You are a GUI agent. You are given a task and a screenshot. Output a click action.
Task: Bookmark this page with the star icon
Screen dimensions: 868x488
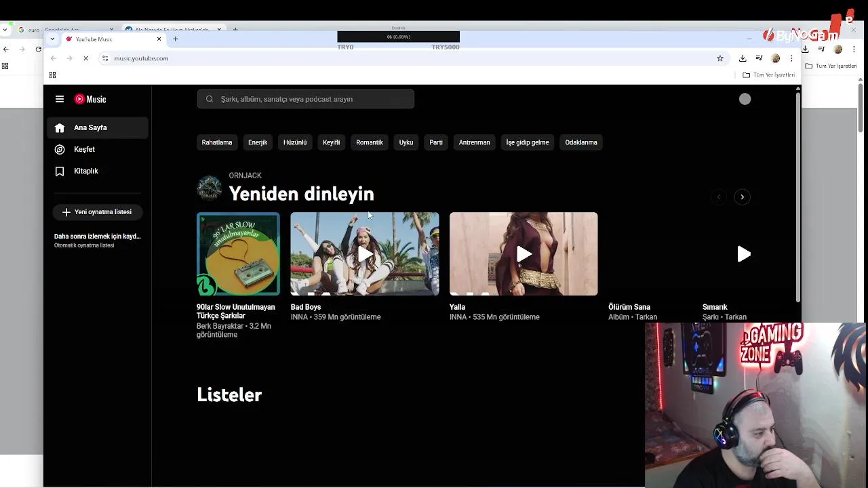pyautogui.click(x=720, y=58)
